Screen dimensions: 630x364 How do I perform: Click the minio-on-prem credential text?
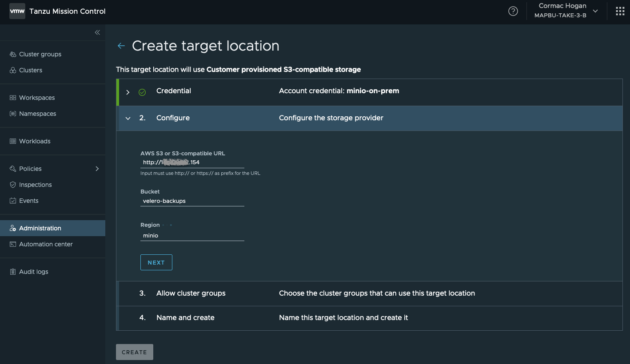coord(373,91)
